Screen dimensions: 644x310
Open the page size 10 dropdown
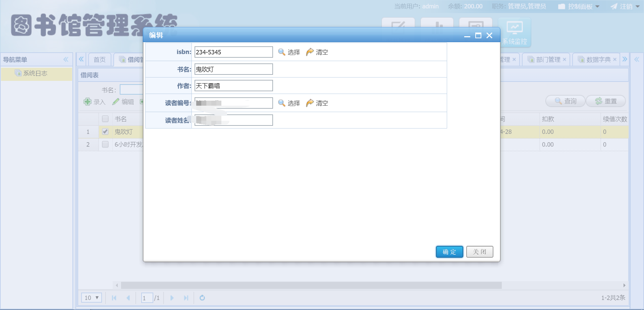[x=92, y=298]
